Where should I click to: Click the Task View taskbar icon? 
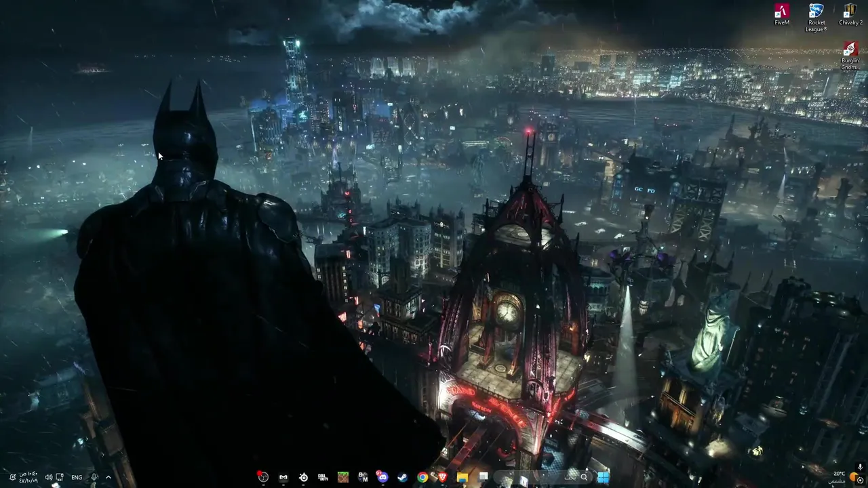[x=483, y=477]
